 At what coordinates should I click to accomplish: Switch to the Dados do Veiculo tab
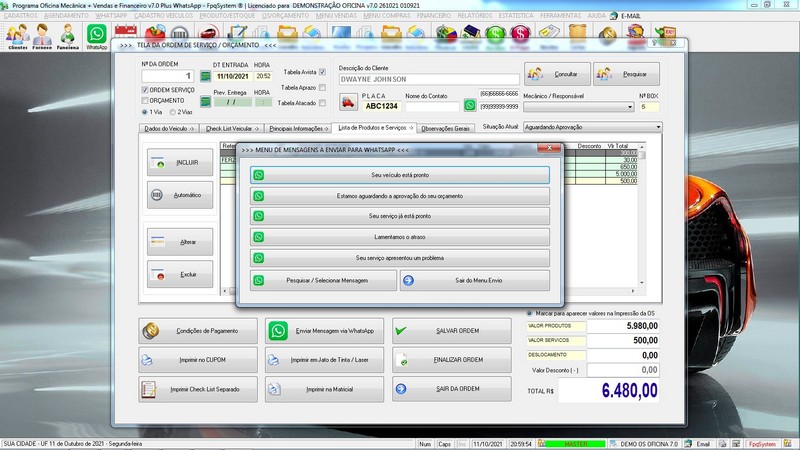[x=169, y=129]
